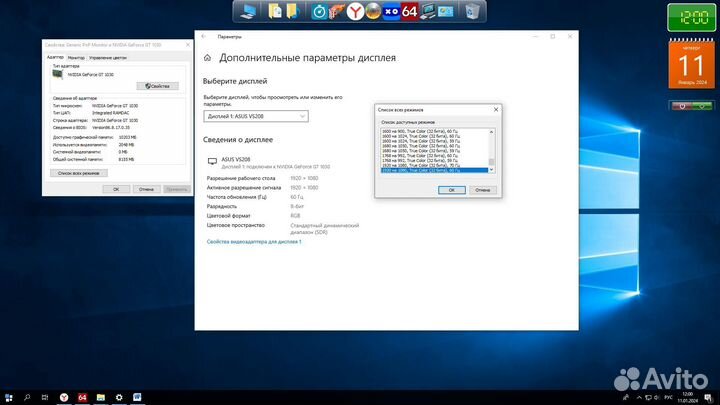
Task: Open the volume control in system tray
Action: click(657, 398)
